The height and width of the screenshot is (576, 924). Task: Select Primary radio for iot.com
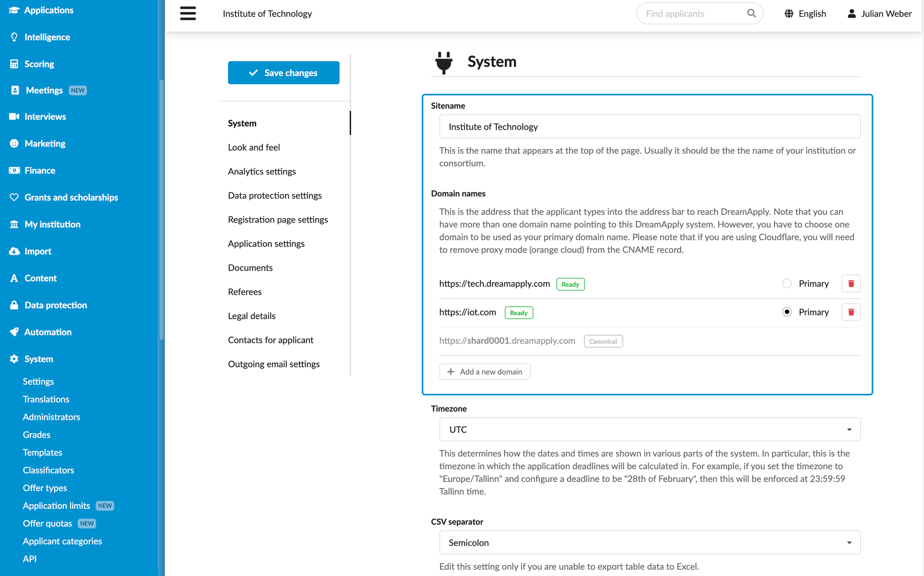[787, 312]
